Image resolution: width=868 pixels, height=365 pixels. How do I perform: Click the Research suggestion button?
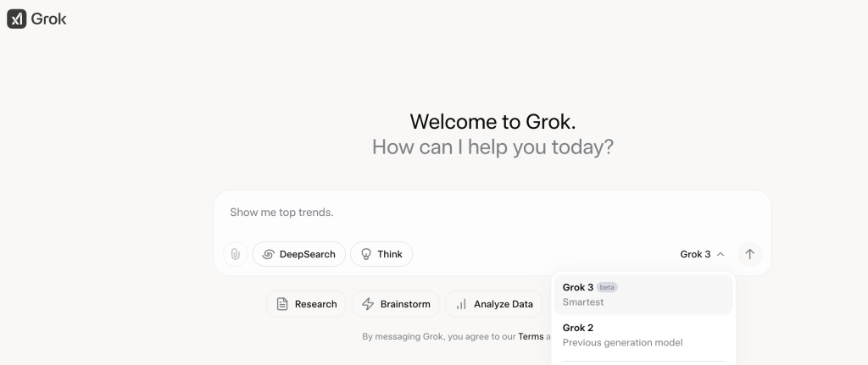click(x=306, y=304)
